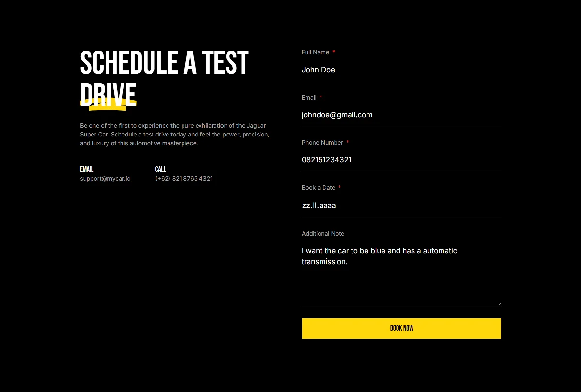Click the CALL heading above the phone number
Screen dimensions: 581x392
160,169
